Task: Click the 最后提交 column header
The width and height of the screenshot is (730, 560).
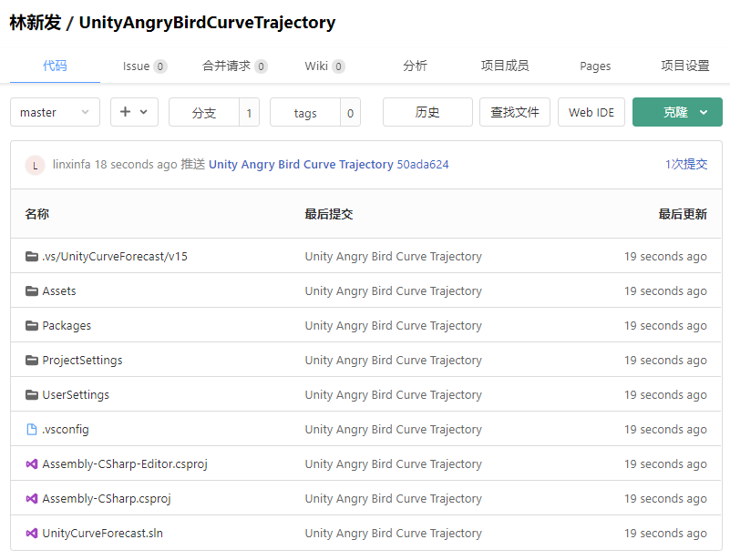Action: tap(329, 214)
